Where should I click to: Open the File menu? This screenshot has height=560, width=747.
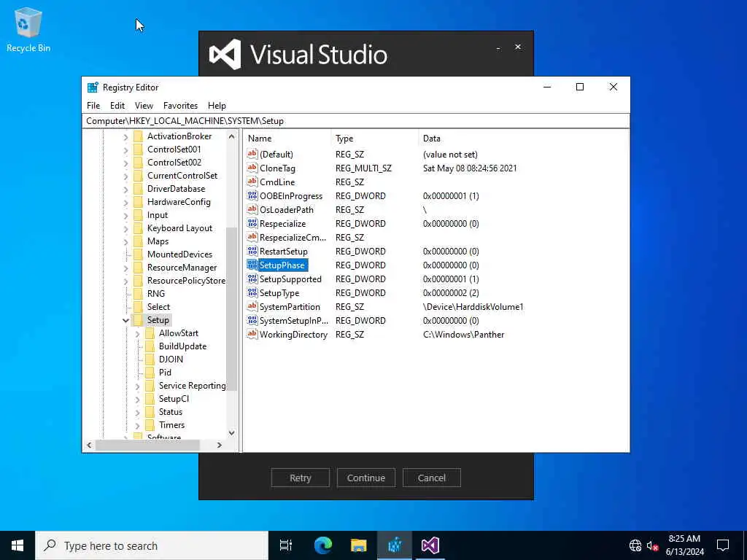(93, 106)
